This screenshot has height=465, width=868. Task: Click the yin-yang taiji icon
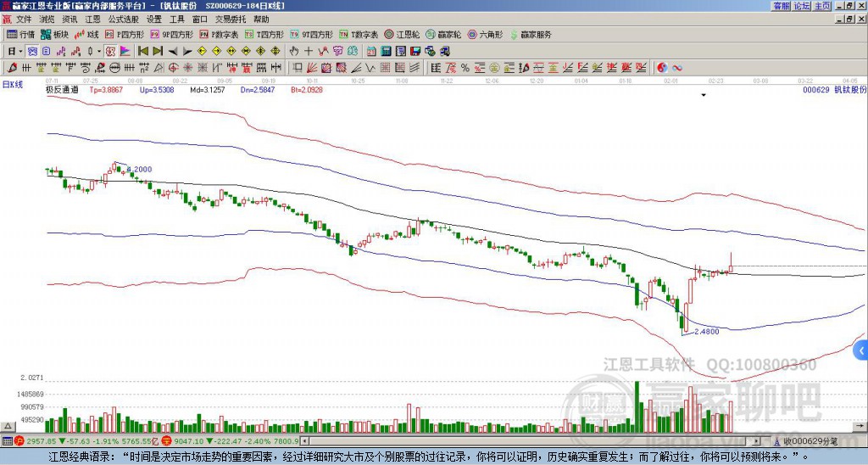[x=662, y=68]
